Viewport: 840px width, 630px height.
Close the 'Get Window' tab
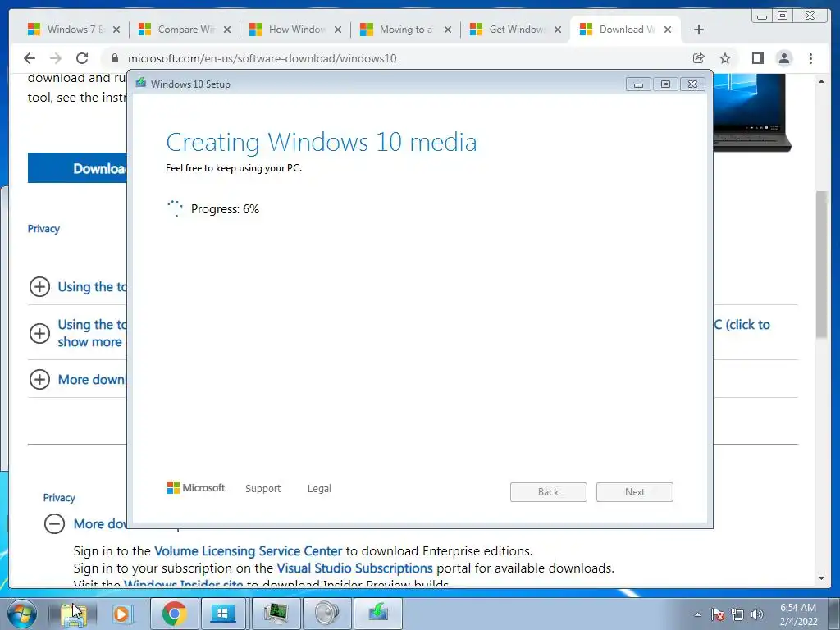coord(558,30)
